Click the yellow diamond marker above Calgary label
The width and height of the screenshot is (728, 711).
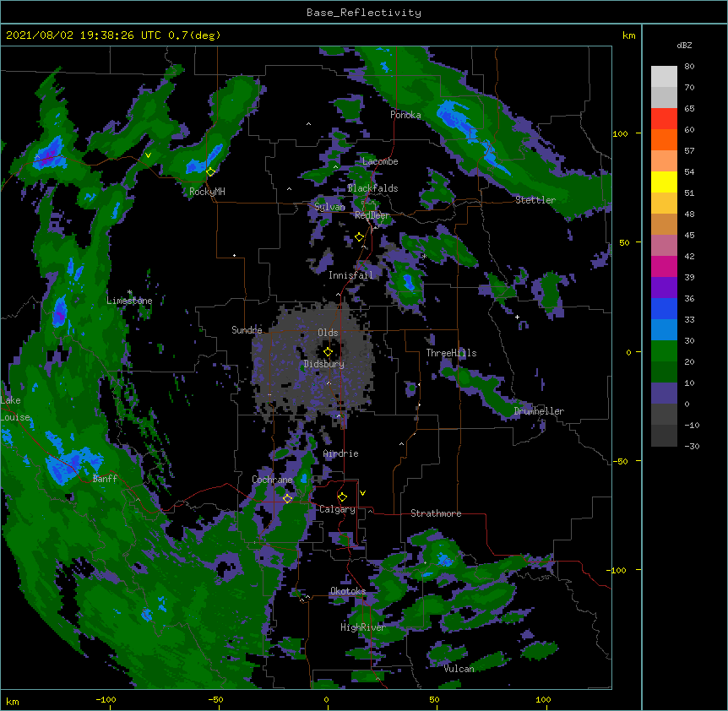click(342, 497)
